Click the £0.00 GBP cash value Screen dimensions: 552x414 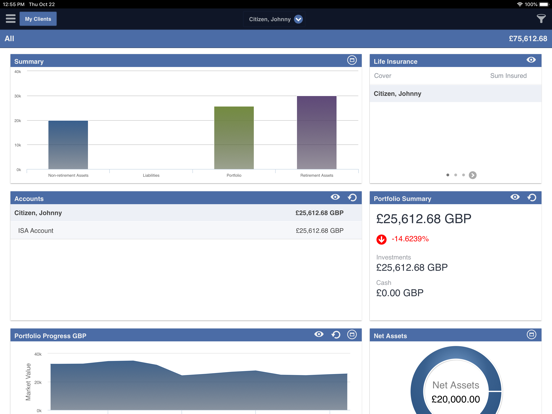pos(400,293)
